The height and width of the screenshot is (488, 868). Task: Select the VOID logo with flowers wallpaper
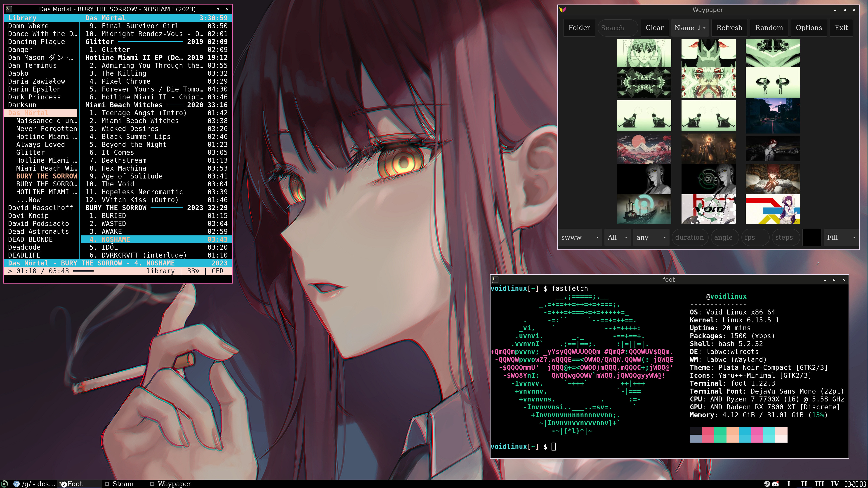[708, 209]
